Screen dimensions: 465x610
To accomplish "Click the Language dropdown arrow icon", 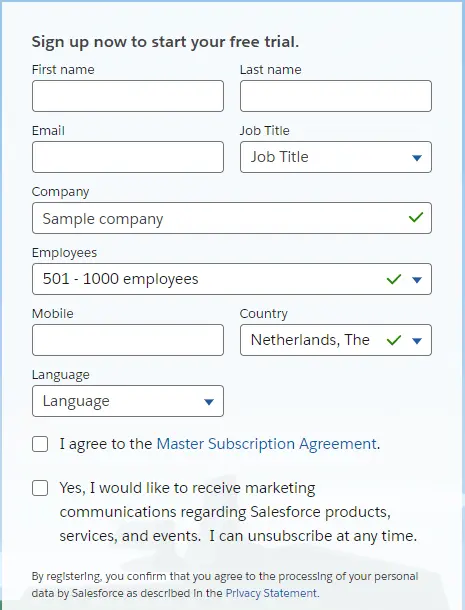I will pyautogui.click(x=209, y=402).
